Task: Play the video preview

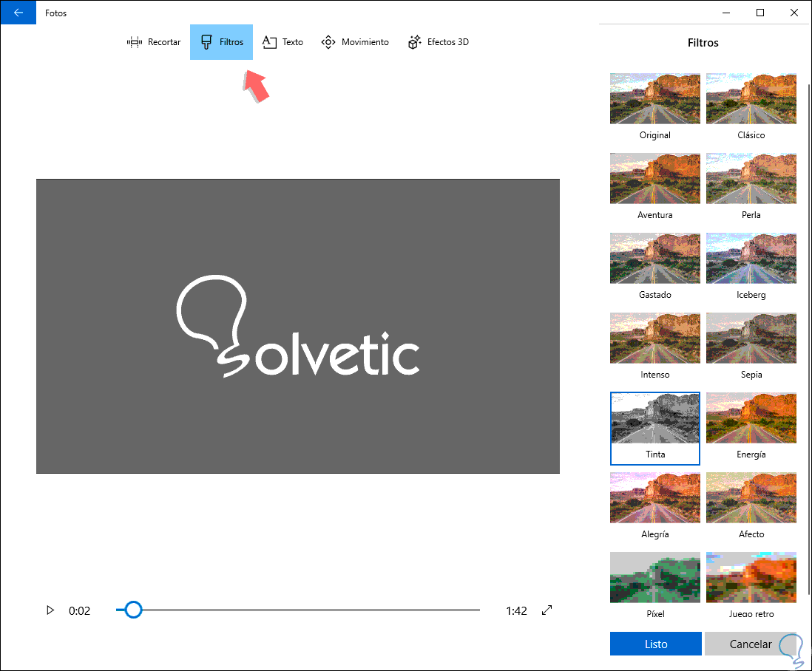Action: point(50,610)
